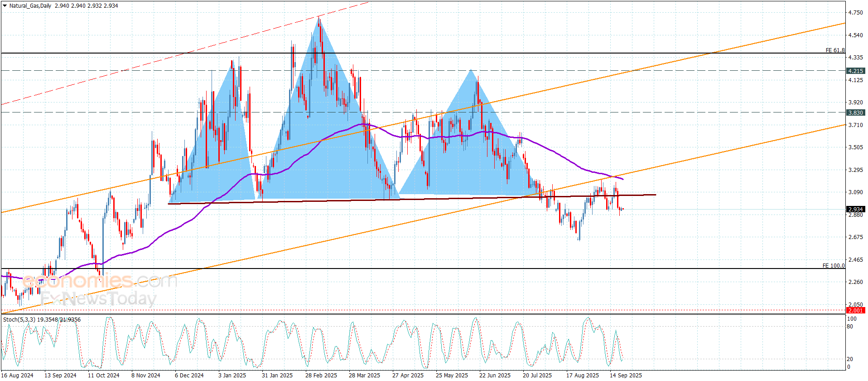The height and width of the screenshot is (381, 868).
Task: Open the Stoch(5,3,3) indicator label
Action: 42,320
